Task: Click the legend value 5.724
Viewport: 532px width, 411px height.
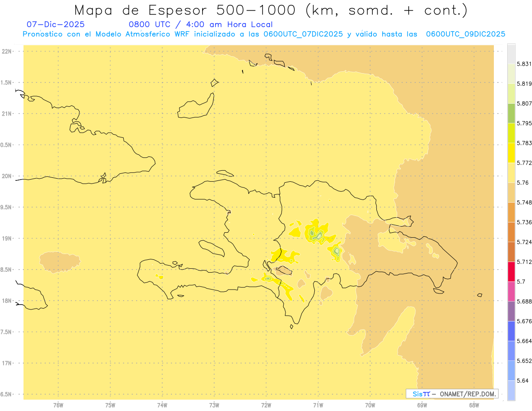Action: (524, 242)
